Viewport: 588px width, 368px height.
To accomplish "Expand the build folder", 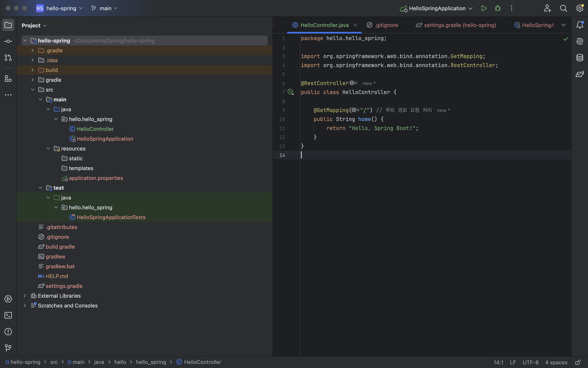I will click(x=32, y=70).
